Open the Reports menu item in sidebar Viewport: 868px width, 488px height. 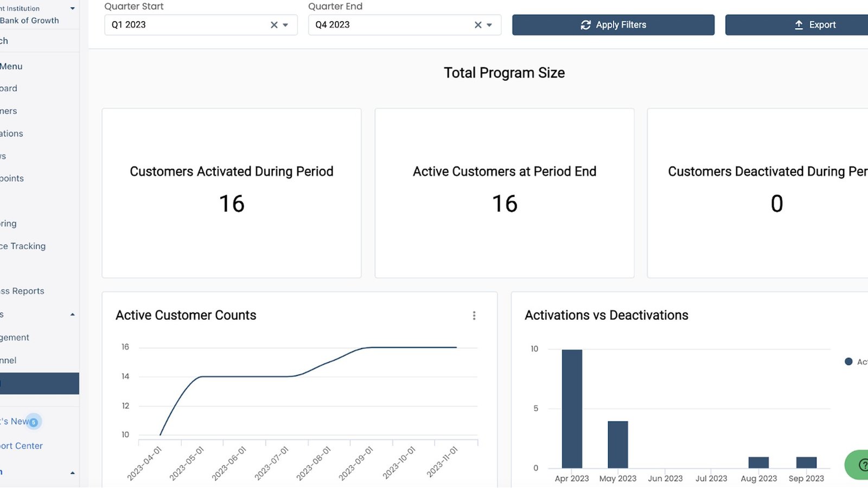[x=22, y=291]
